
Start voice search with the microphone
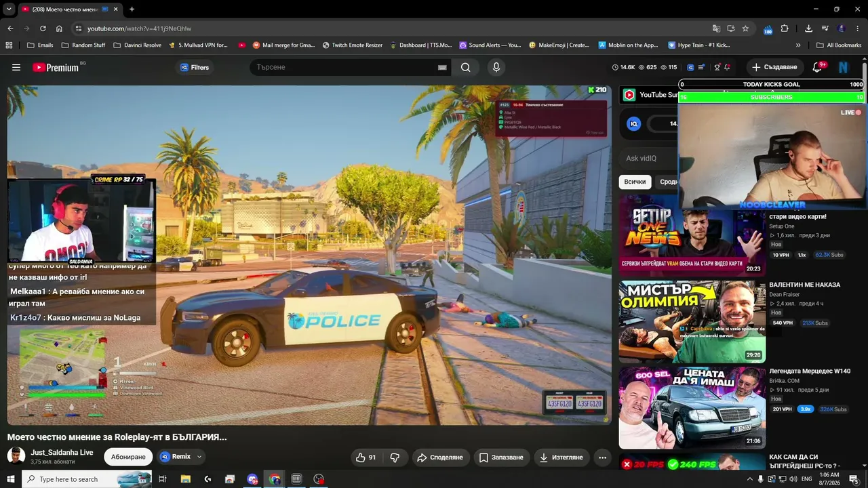[496, 67]
